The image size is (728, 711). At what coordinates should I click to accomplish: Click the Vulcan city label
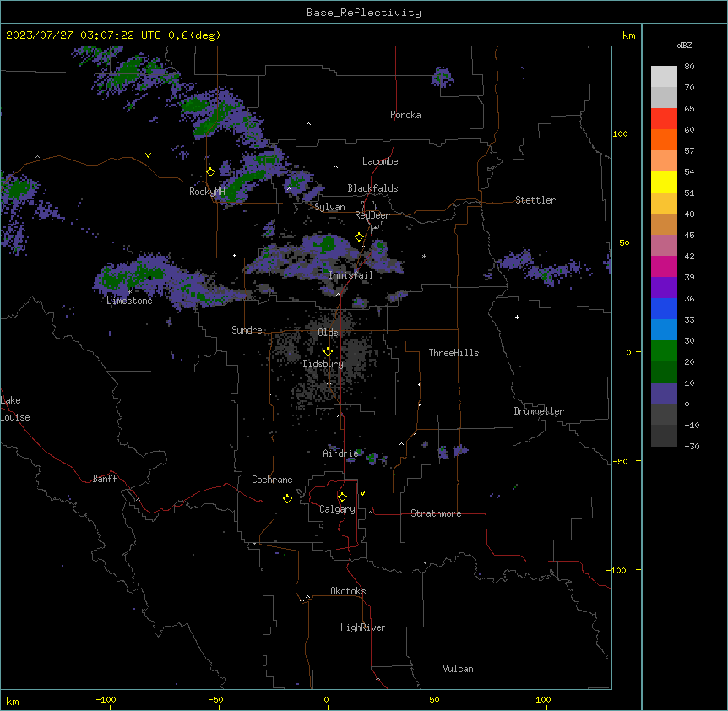pos(458,669)
